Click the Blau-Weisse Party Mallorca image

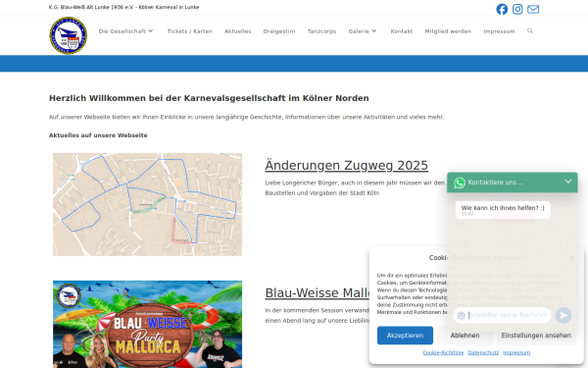pos(147,324)
